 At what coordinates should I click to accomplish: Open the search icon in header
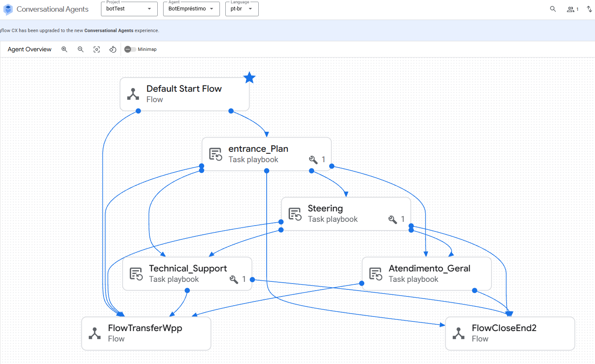point(553,9)
